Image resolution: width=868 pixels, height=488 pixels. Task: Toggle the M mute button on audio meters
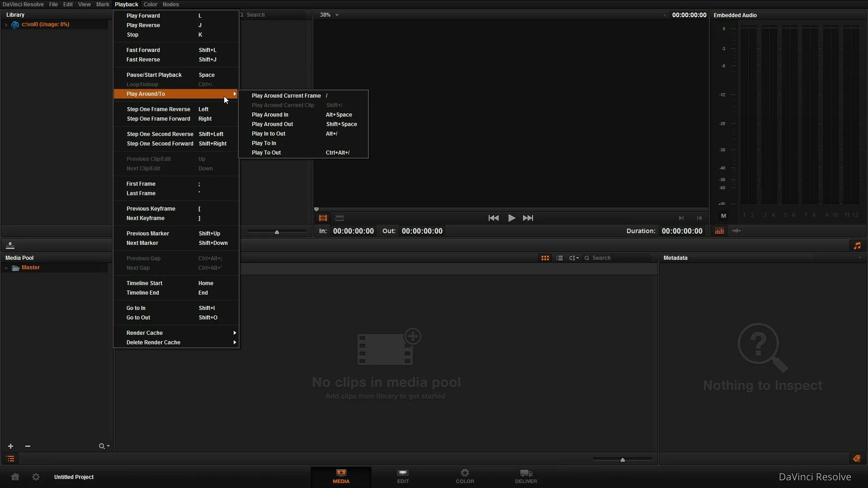(723, 216)
